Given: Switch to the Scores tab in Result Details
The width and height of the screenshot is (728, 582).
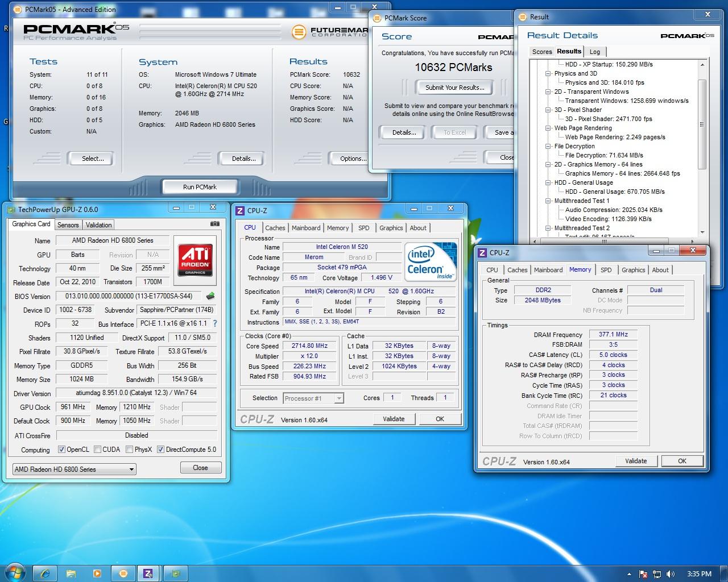Looking at the screenshot, I should tap(542, 52).
